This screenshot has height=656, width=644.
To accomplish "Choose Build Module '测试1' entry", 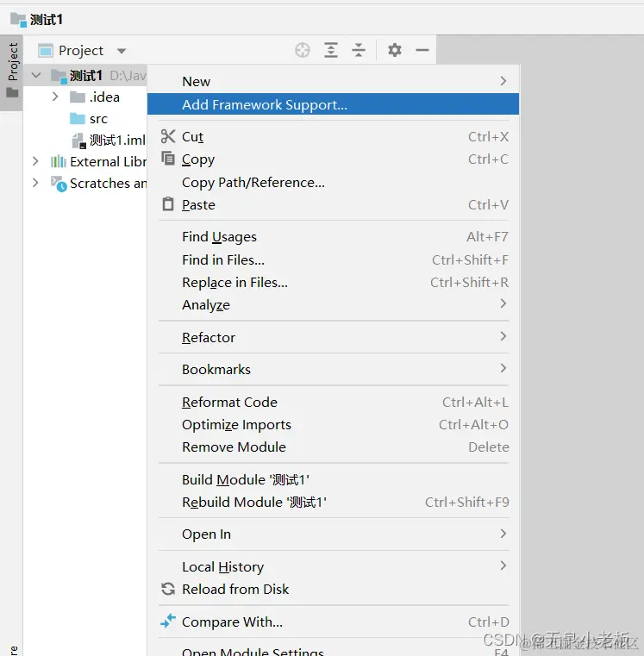I will click(x=333, y=479).
